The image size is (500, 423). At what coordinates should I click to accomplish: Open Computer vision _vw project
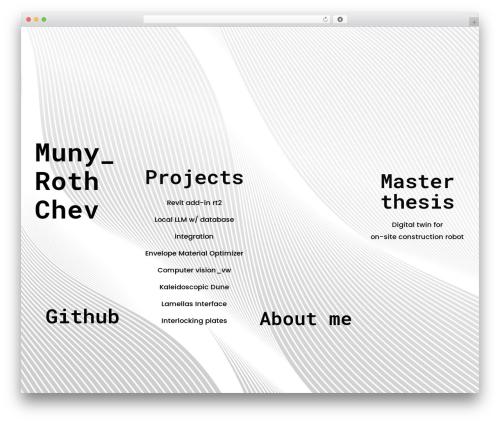pyautogui.click(x=194, y=270)
